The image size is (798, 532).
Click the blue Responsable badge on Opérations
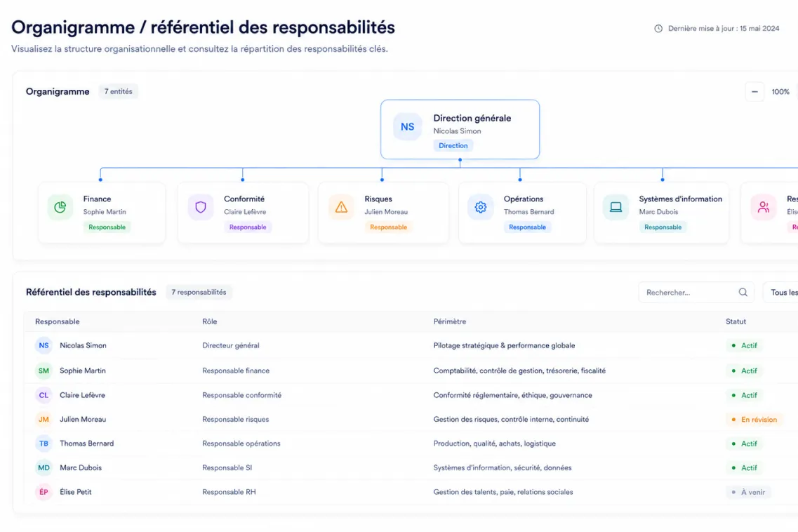coord(527,227)
